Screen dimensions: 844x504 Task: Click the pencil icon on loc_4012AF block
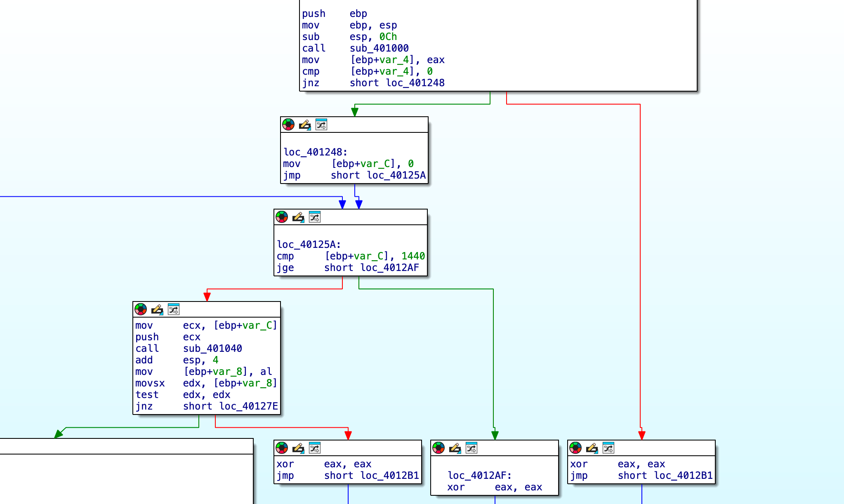[455, 448]
